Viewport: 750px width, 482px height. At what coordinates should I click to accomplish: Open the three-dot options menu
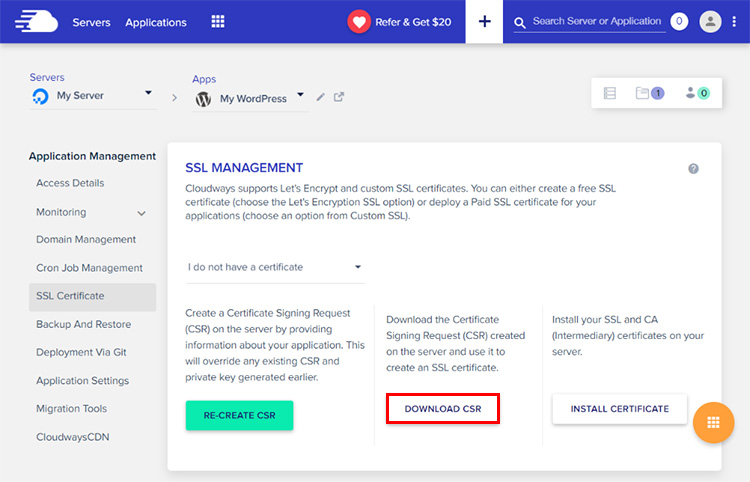[x=735, y=21]
